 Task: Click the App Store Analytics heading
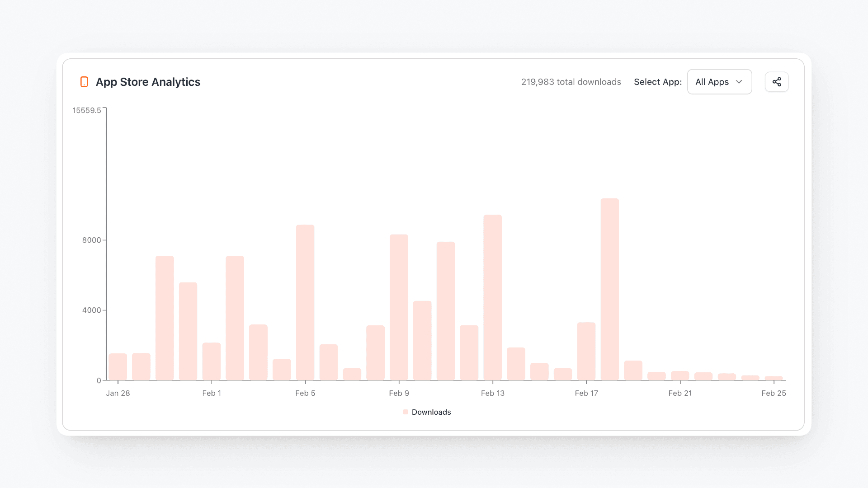148,82
